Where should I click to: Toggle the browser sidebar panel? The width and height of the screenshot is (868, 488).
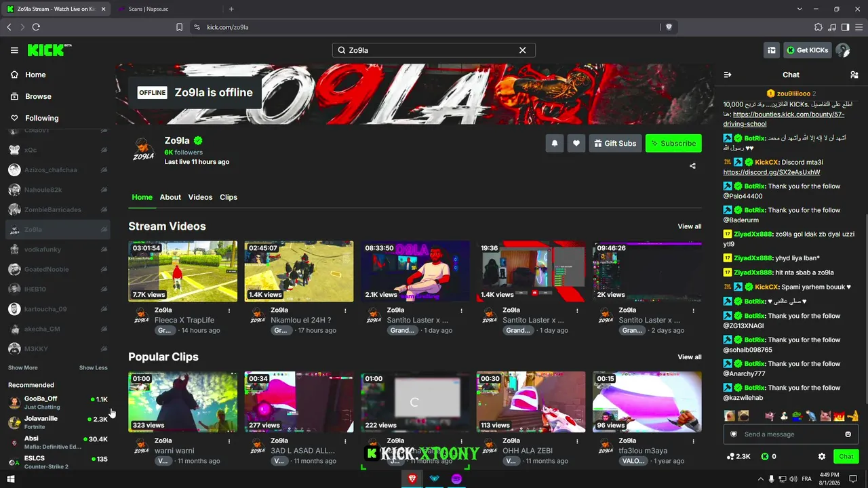tap(845, 27)
